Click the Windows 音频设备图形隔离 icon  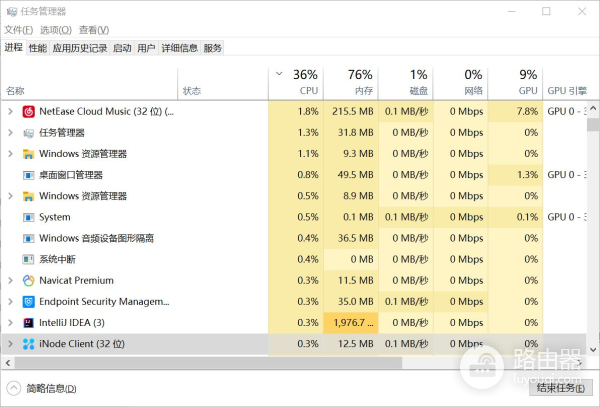pos(28,239)
